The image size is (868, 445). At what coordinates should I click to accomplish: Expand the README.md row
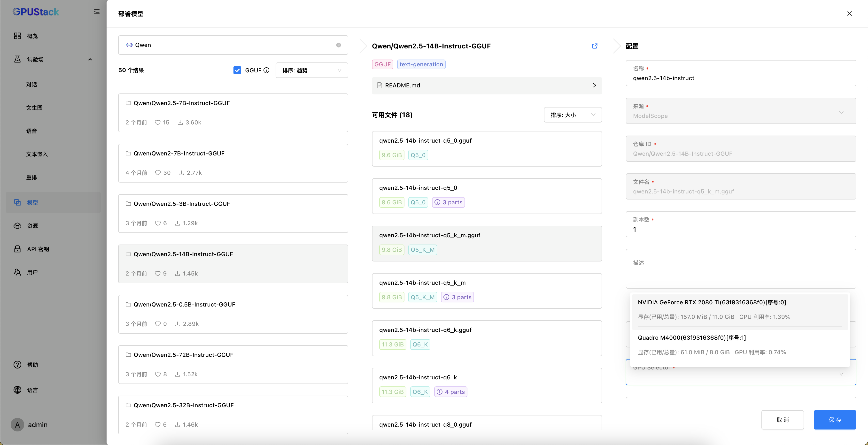tap(594, 85)
